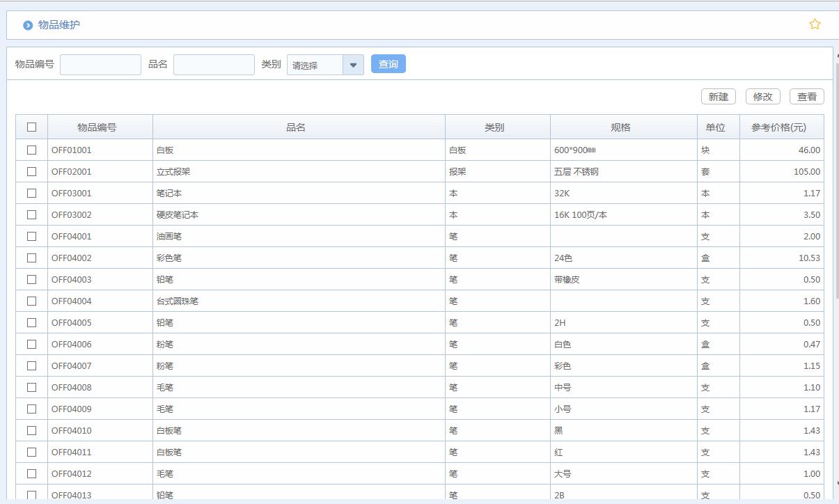Tick the checkbox for row OFF04010
This screenshot has height=504, width=839.
(x=31, y=430)
